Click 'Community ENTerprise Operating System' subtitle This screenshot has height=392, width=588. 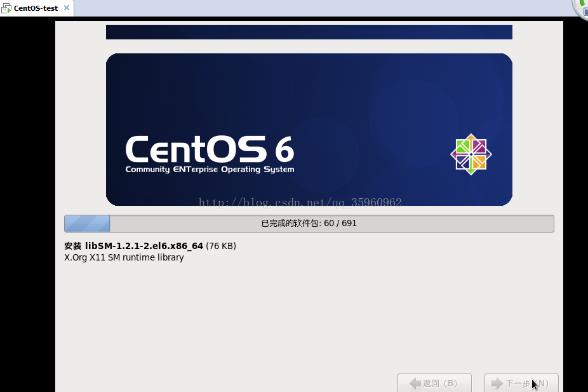(x=210, y=170)
